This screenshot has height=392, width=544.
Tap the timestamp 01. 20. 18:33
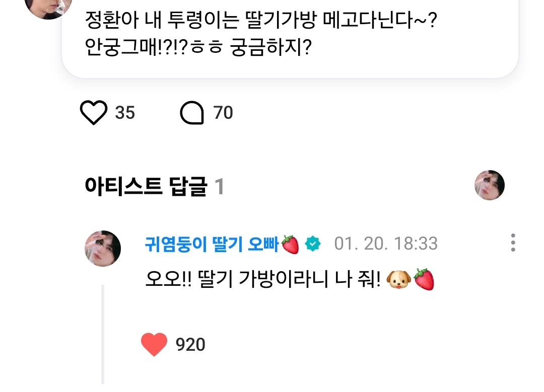pos(386,244)
